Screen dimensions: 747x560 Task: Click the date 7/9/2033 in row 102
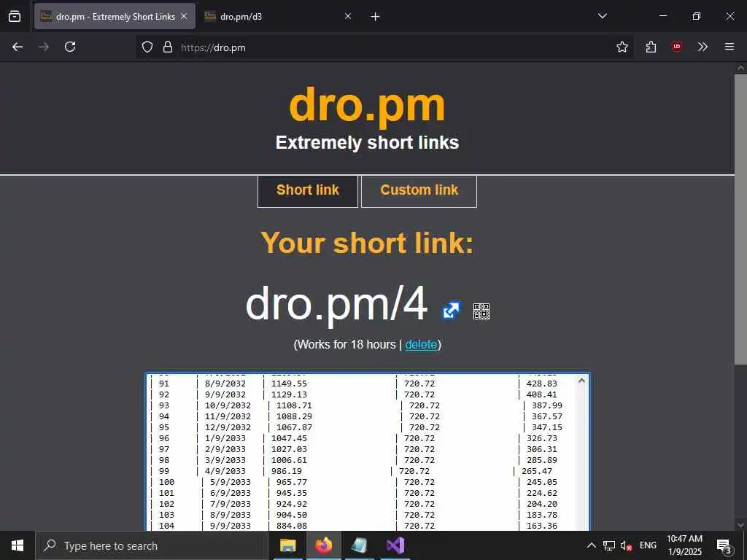pos(231,505)
